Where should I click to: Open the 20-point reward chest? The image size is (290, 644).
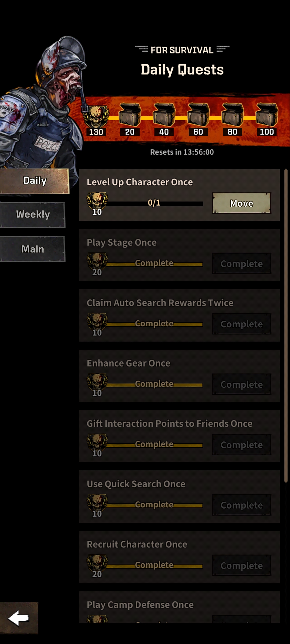(x=130, y=115)
